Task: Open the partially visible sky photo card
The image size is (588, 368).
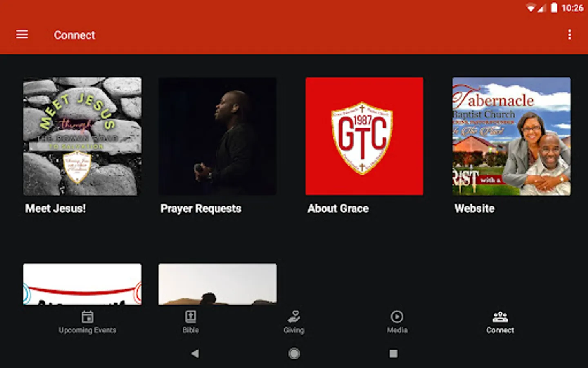Action: 218,284
